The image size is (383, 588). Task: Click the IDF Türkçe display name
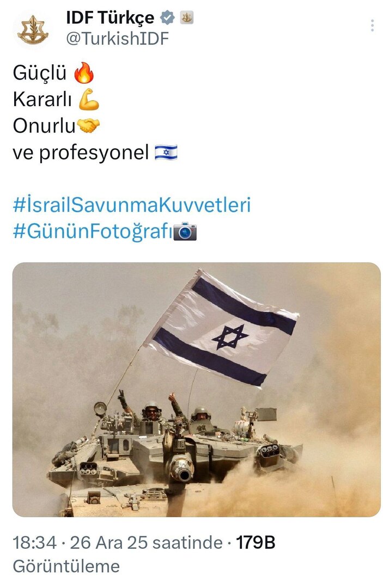point(110,17)
